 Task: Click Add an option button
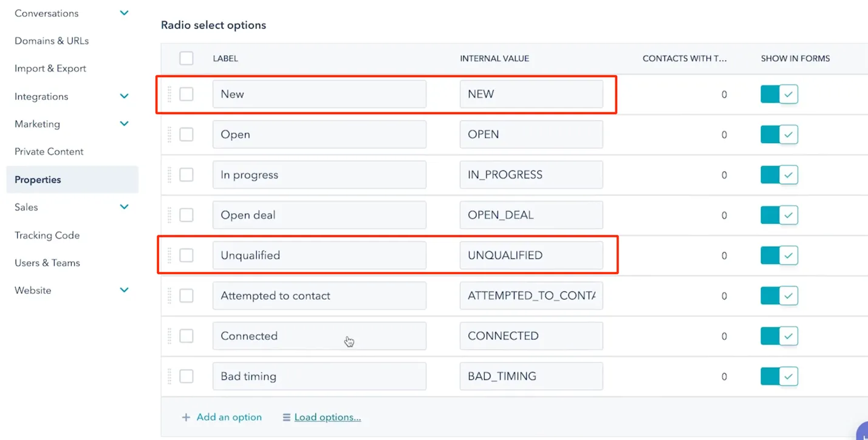tap(228, 418)
